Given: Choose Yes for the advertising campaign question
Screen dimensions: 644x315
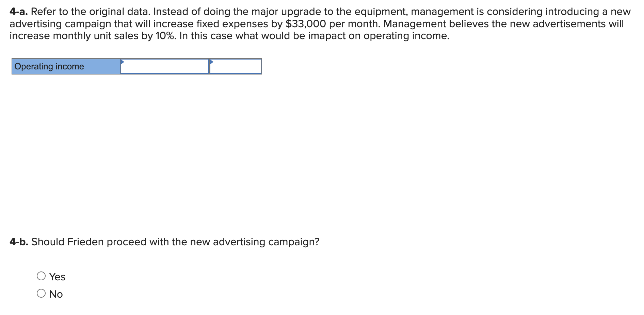Looking at the screenshot, I should tap(41, 276).
